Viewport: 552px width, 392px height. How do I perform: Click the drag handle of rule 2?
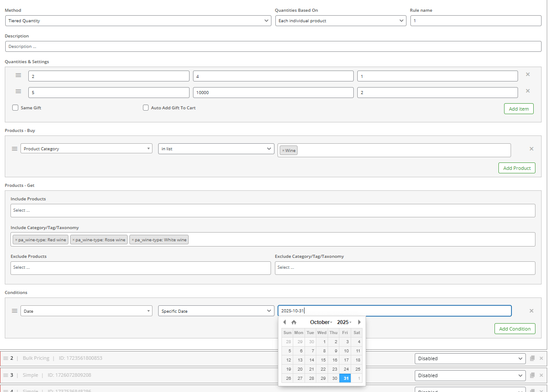[x=6, y=358]
